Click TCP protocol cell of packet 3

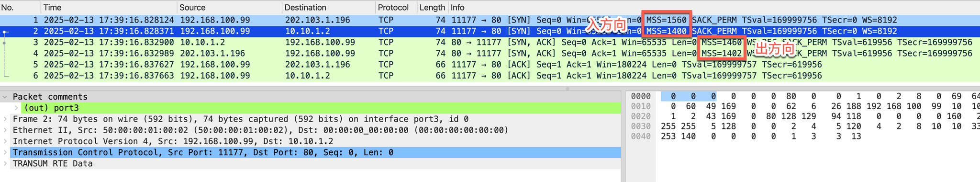pos(386,42)
